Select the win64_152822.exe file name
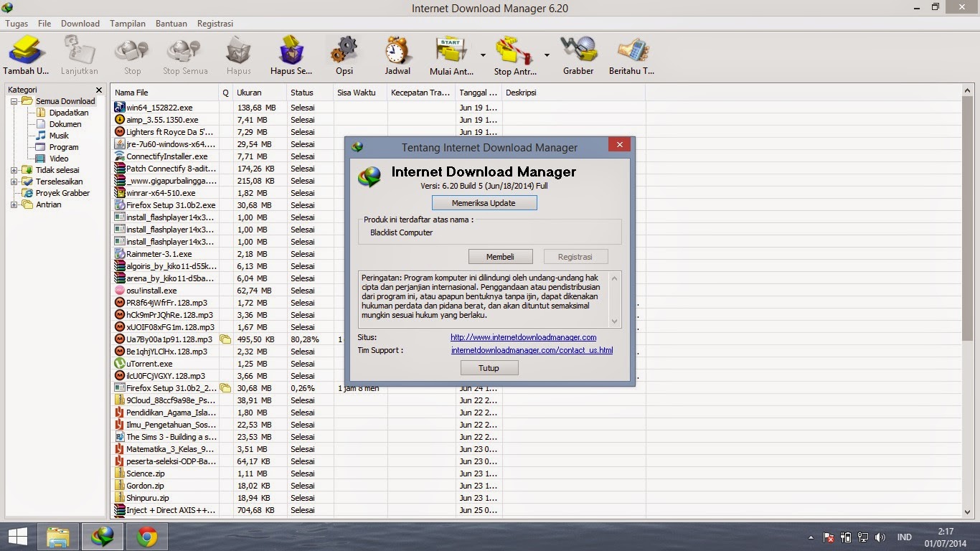This screenshot has width=980, height=551. [x=159, y=108]
